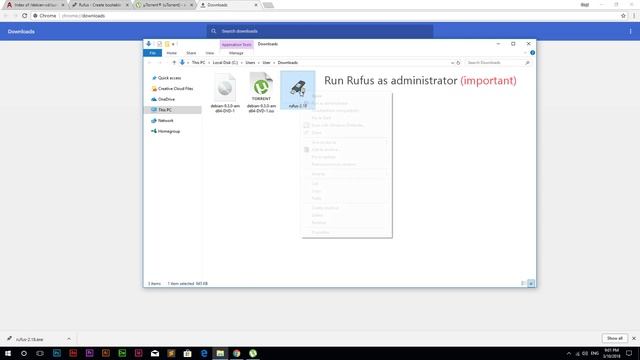Expand chevron after Users in breadcrumb
This screenshot has height=360, width=640.
259,62
